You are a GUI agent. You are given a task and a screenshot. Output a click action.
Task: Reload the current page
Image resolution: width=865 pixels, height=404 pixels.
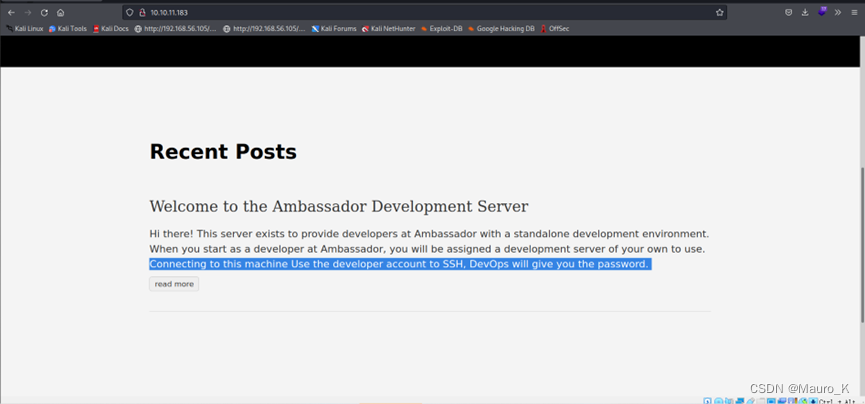44,13
